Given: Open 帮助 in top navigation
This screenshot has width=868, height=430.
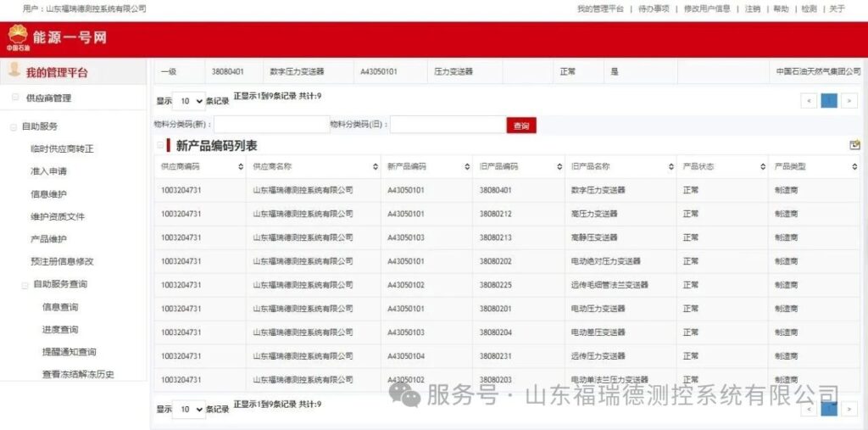Looking at the screenshot, I should coord(781,8).
